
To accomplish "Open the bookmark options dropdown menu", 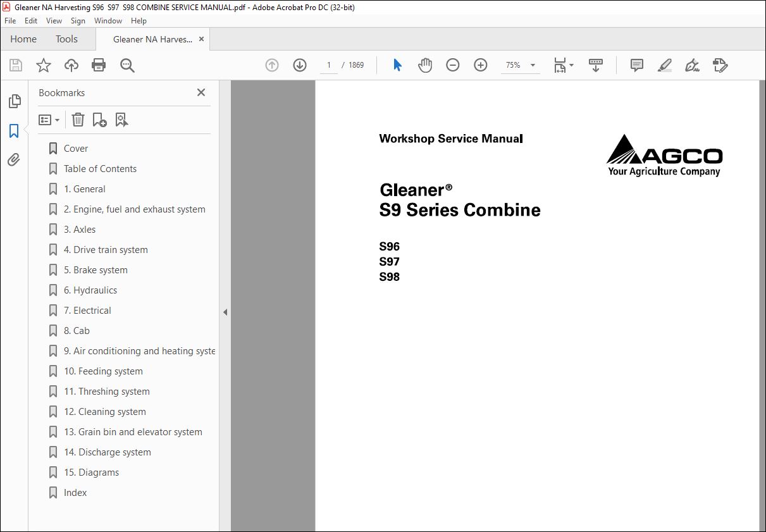I will (49, 120).
